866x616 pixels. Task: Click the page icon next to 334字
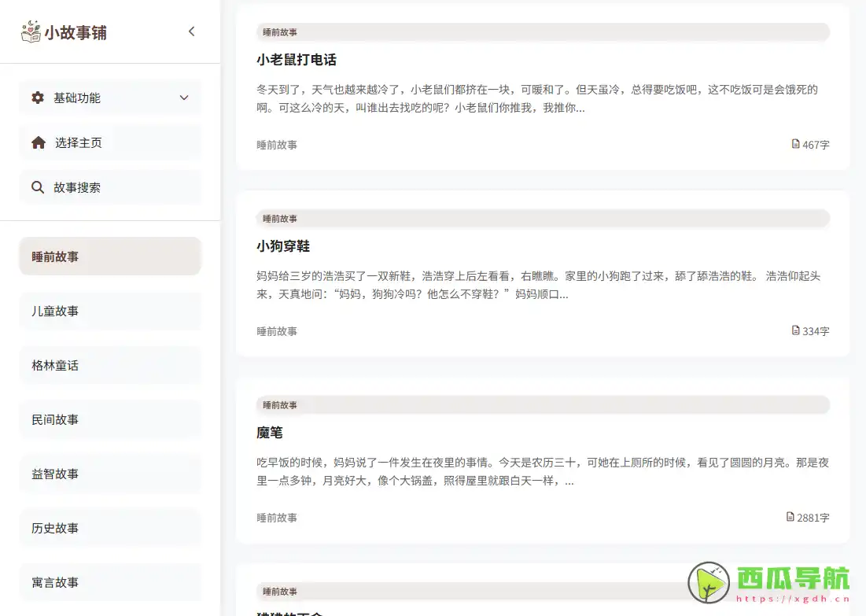794,330
